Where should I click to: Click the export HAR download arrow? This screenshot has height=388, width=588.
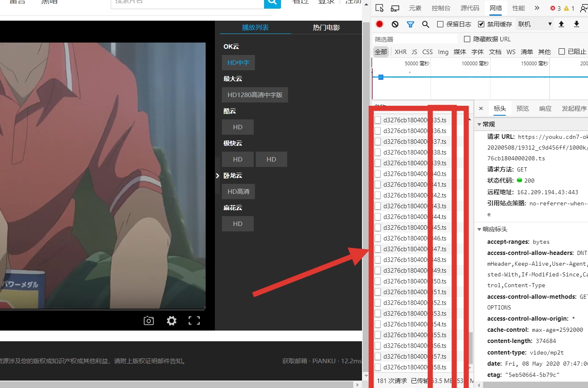point(576,24)
